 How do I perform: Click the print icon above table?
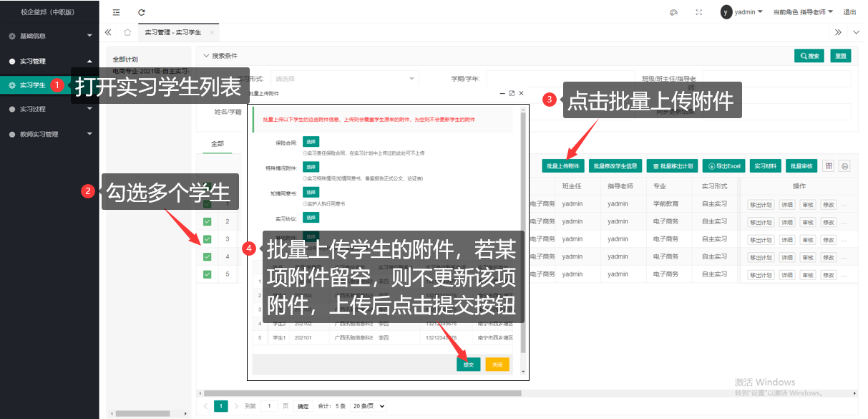point(844,166)
